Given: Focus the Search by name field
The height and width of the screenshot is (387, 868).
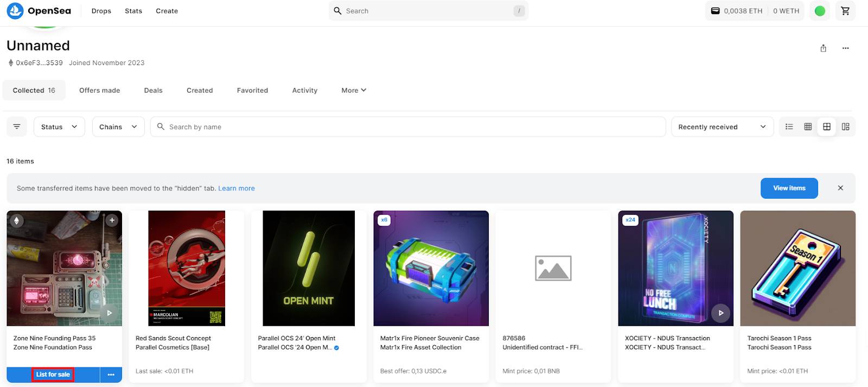Looking at the screenshot, I should pyautogui.click(x=408, y=126).
